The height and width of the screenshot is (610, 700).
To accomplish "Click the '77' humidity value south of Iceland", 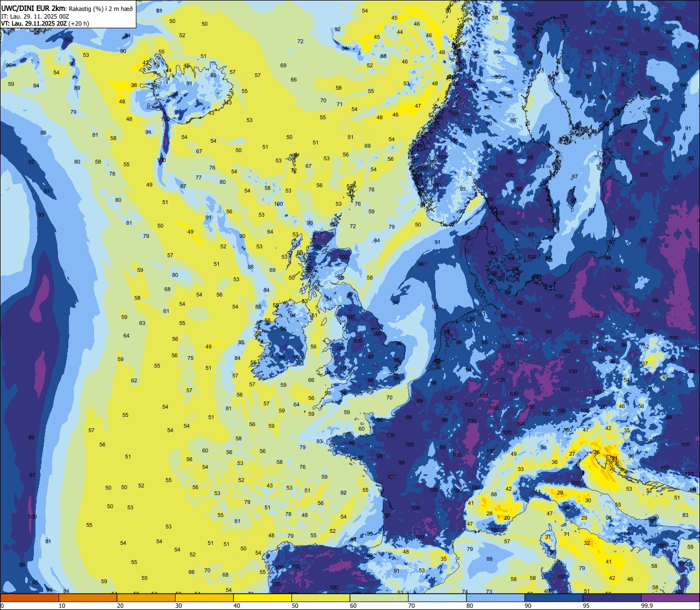I will coord(199,178).
